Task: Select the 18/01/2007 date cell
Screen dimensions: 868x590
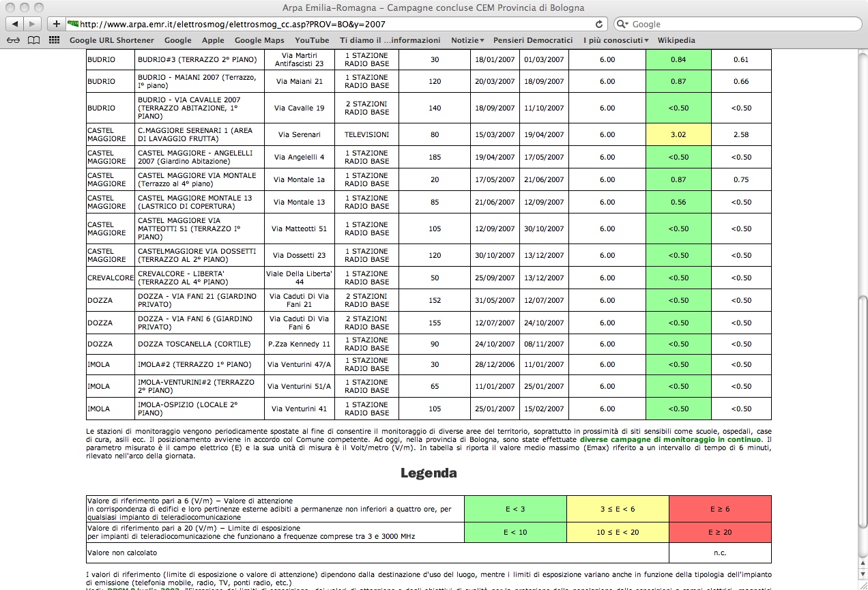Action: [x=495, y=59]
